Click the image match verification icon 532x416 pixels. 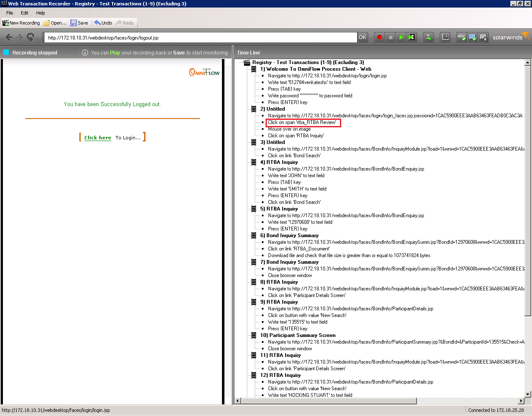point(472,37)
